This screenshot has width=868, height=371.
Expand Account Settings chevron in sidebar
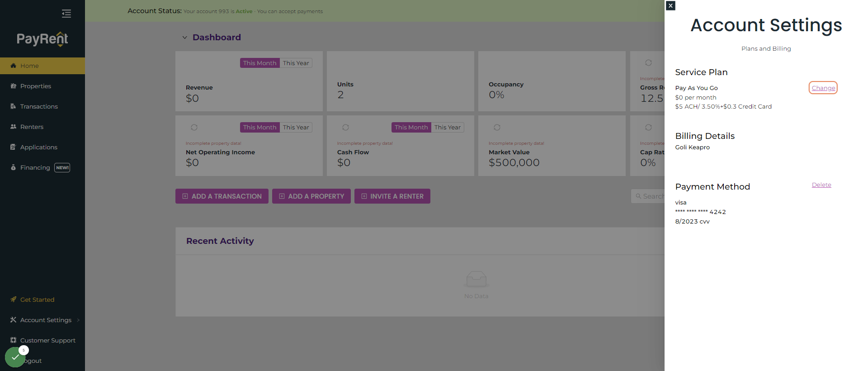(78, 320)
